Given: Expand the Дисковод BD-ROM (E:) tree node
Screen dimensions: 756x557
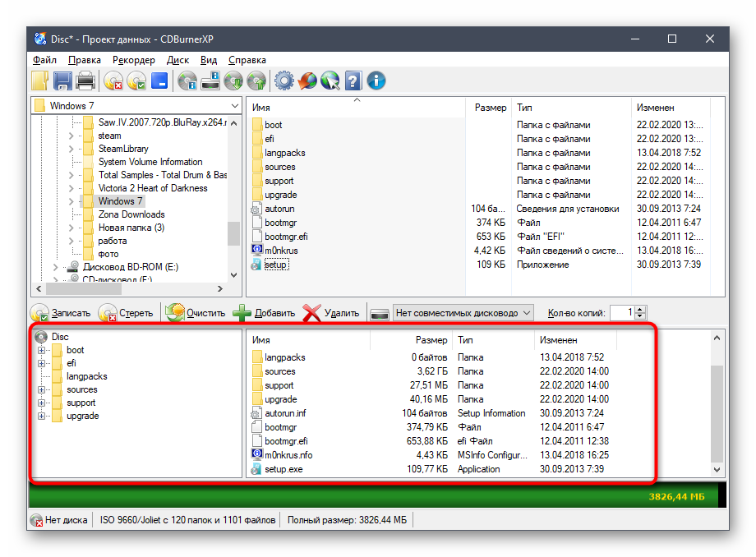Looking at the screenshot, I should tap(55, 267).
